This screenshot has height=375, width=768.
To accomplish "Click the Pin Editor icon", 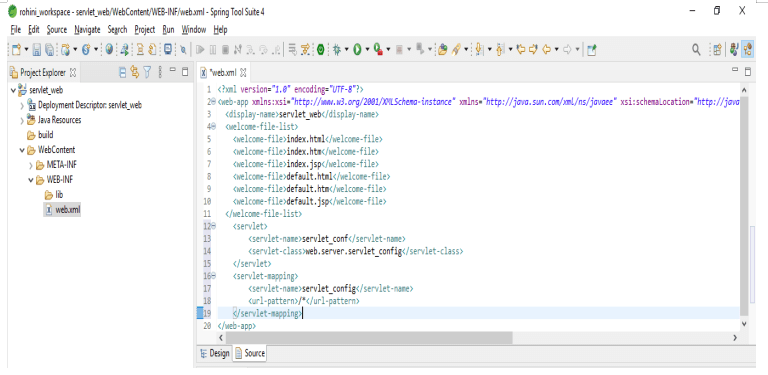I will click(592, 49).
